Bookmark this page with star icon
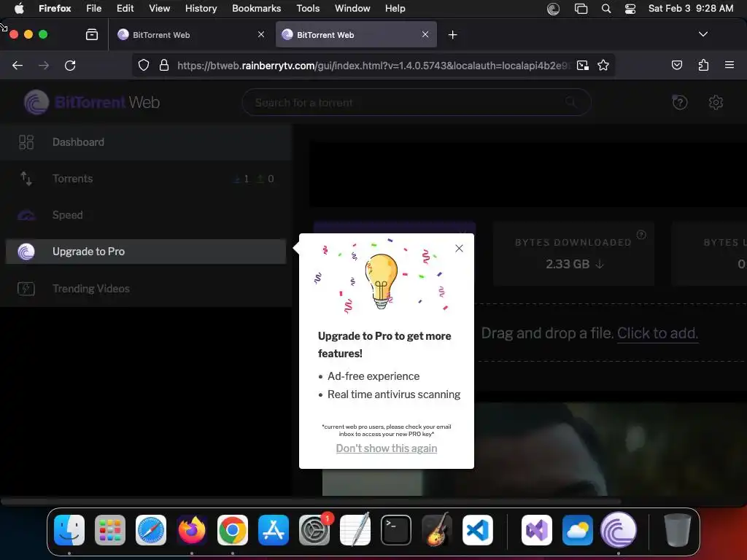Screen dimensions: 747x560 click(x=603, y=65)
